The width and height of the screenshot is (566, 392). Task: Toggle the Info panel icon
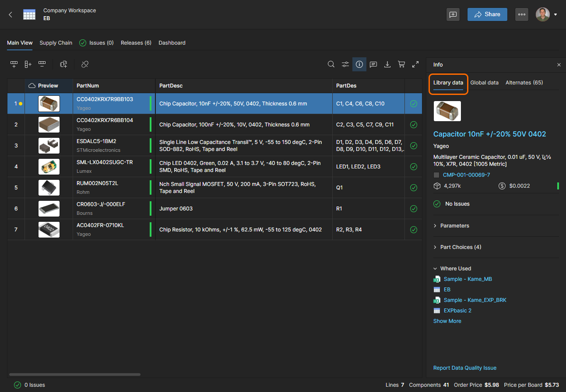pyautogui.click(x=359, y=64)
